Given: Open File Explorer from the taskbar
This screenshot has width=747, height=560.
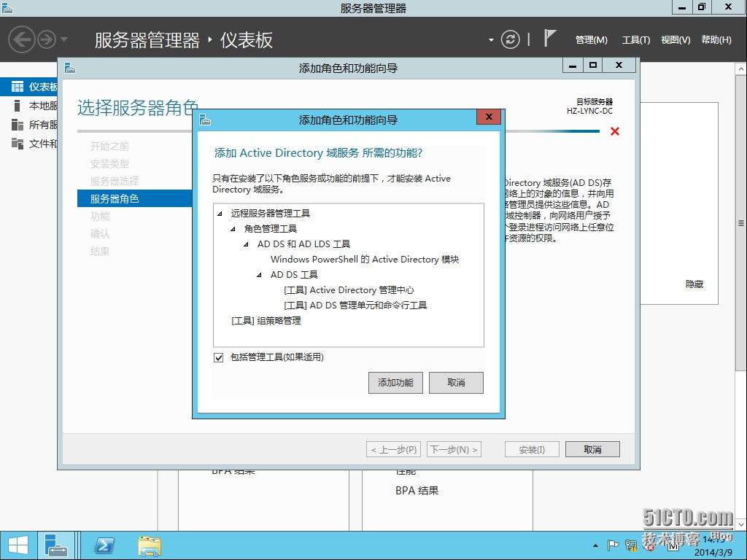Looking at the screenshot, I should (150, 545).
